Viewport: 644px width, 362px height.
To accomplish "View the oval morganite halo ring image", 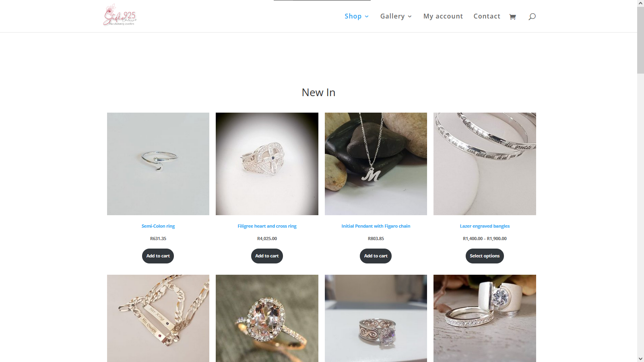I will click(x=267, y=318).
